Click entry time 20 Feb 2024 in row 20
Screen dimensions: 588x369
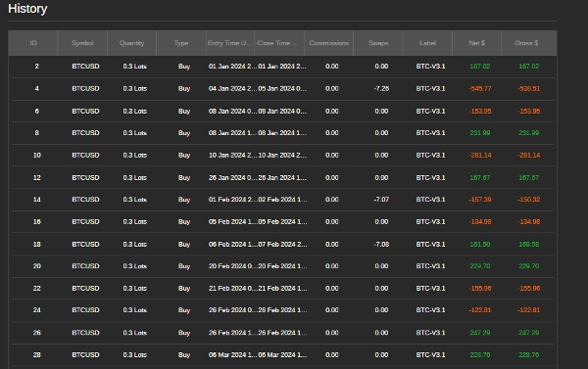(x=233, y=266)
